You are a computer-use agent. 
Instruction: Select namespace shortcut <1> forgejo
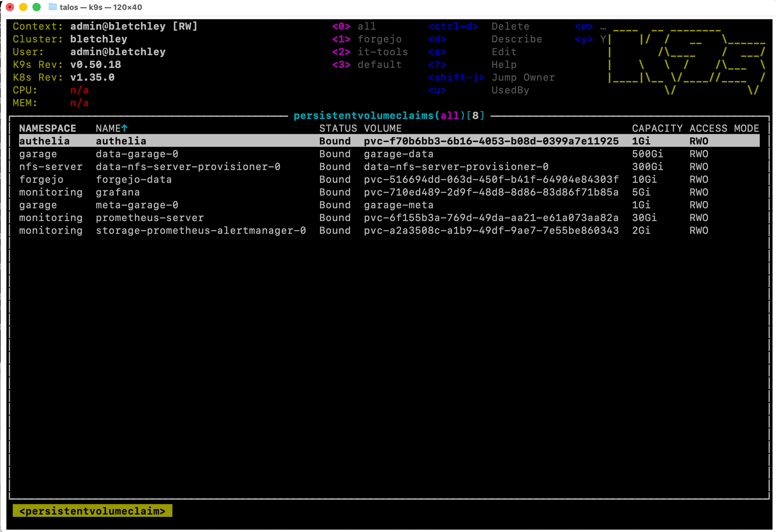(367, 39)
